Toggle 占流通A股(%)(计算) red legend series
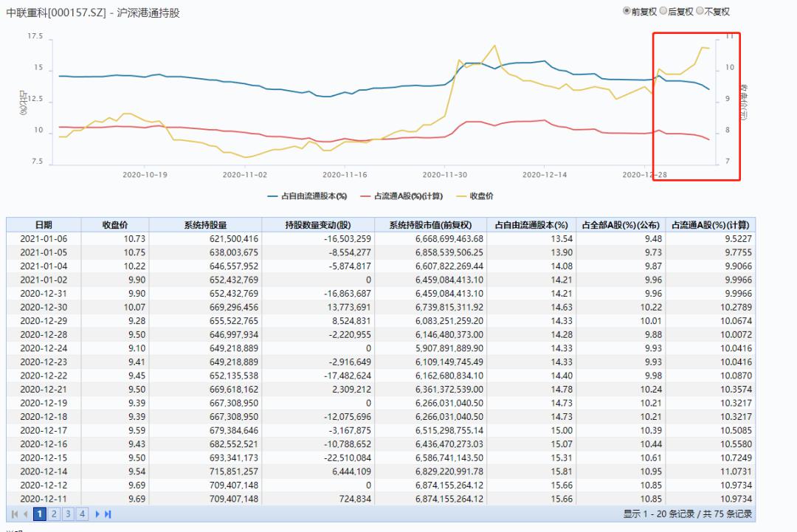Screen dimensions: 797x532 point(401,196)
